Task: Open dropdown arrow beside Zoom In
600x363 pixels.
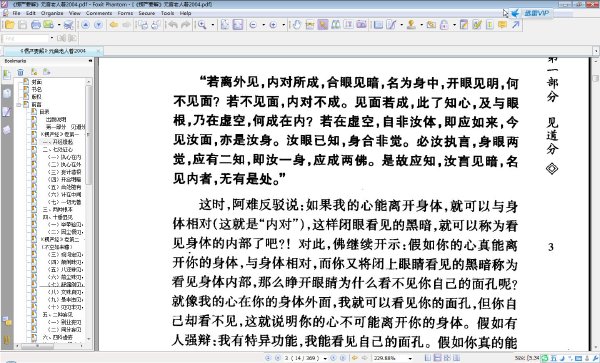Action: tap(284, 25)
